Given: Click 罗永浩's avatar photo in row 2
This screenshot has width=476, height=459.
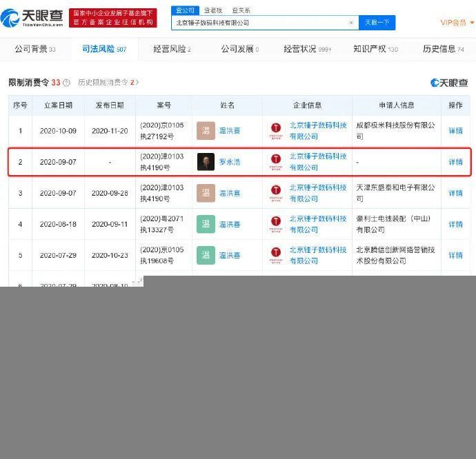Looking at the screenshot, I should (x=206, y=162).
